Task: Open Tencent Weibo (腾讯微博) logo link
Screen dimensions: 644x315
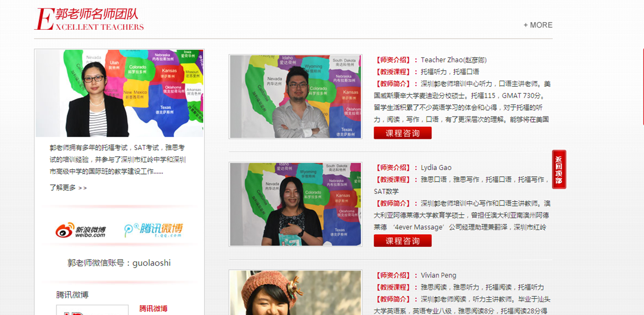Action: pos(153,230)
